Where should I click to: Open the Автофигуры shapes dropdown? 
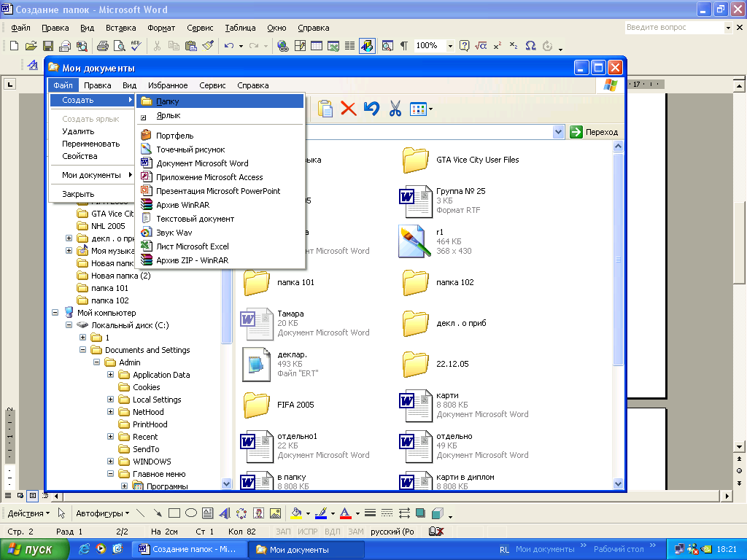tap(102, 513)
